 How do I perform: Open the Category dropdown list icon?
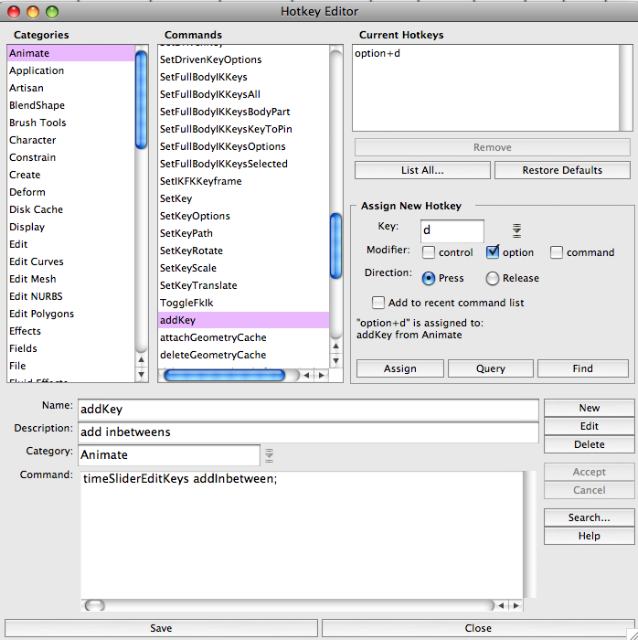(269, 456)
